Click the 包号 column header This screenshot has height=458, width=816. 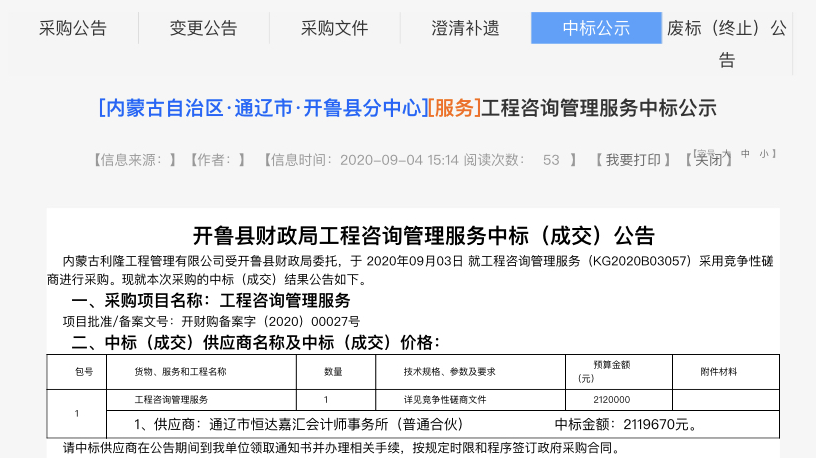click(84, 371)
